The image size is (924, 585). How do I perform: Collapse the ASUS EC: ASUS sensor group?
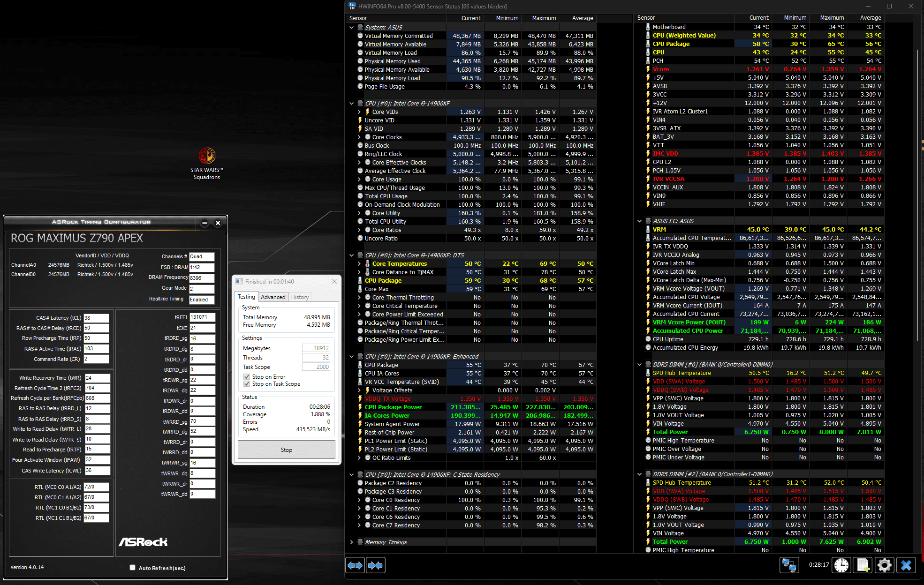coord(639,221)
